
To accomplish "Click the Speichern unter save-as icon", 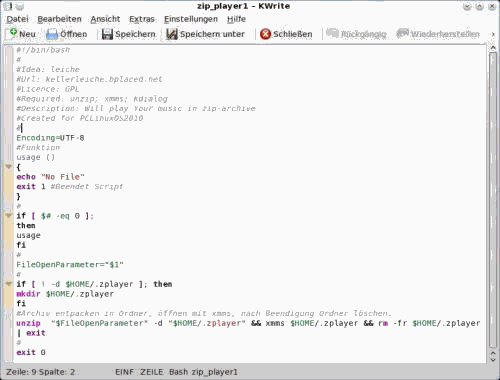I will [x=172, y=34].
